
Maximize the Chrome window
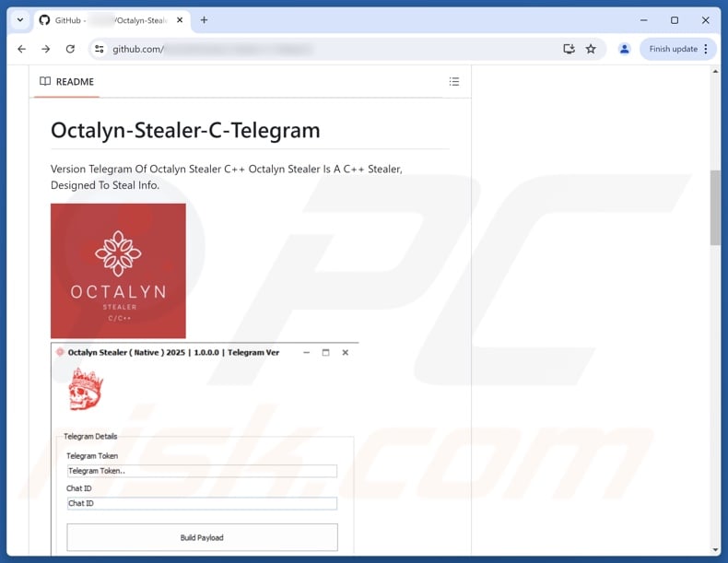pyautogui.click(x=675, y=20)
